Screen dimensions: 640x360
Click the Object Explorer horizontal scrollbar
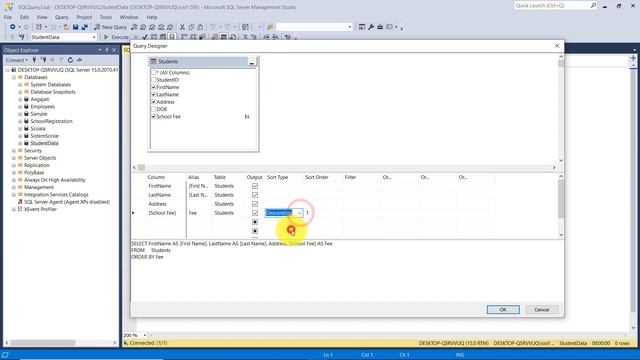(60, 342)
